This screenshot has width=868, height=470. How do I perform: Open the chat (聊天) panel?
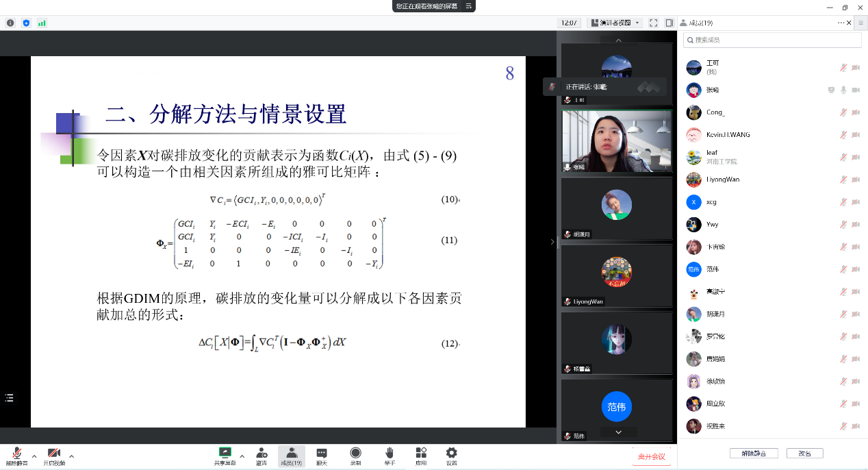tap(322, 456)
